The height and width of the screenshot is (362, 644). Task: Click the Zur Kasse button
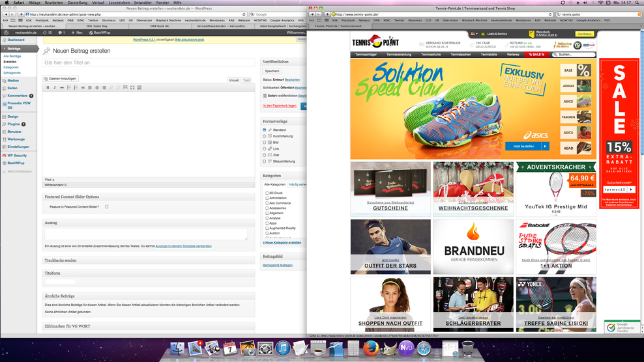point(585,34)
